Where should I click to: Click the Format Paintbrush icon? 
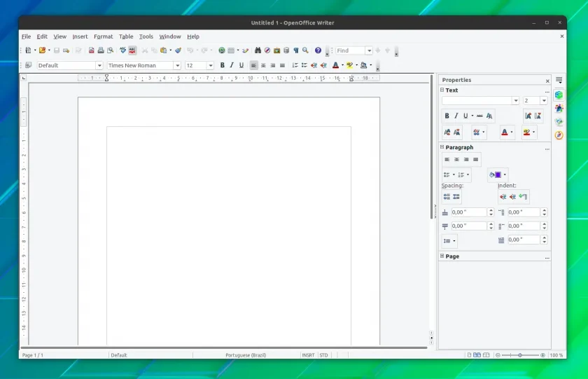178,50
